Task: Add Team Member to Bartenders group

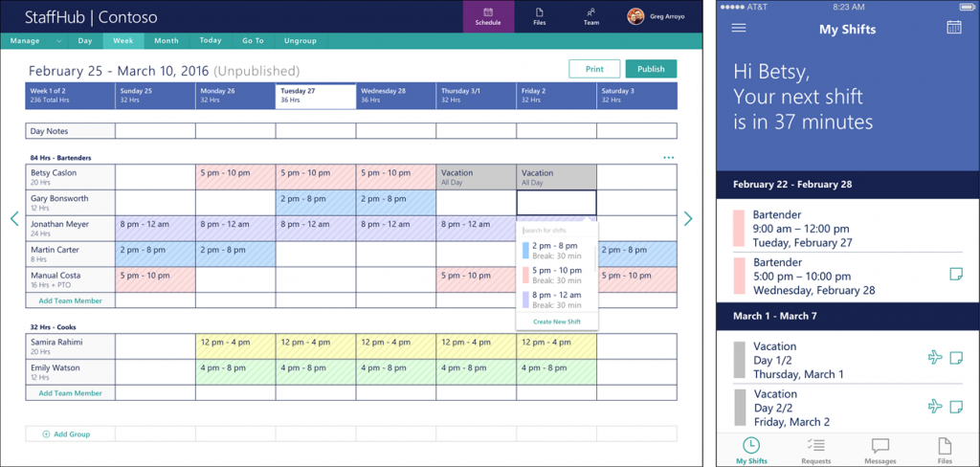Action: pos(70,300)
